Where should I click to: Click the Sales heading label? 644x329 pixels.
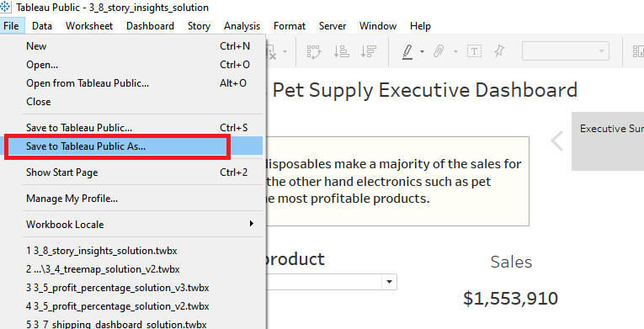click(511, 262)
